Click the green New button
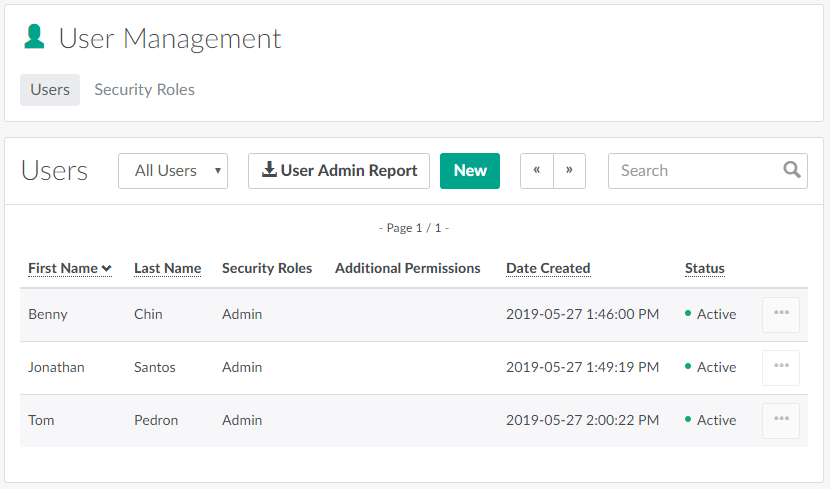Image resolution: width=830 pixels, height=489 pixels. (x=470, y=170)
